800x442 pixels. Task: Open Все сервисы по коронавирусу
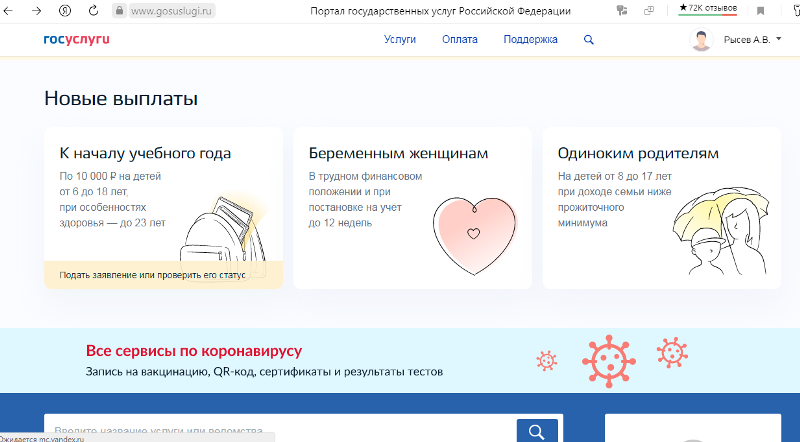194,351
